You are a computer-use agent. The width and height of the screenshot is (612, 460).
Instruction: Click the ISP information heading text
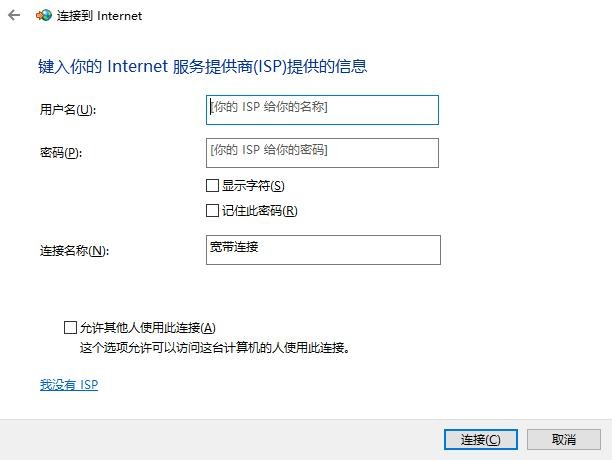pyautogui.click(x=202, y=67)
